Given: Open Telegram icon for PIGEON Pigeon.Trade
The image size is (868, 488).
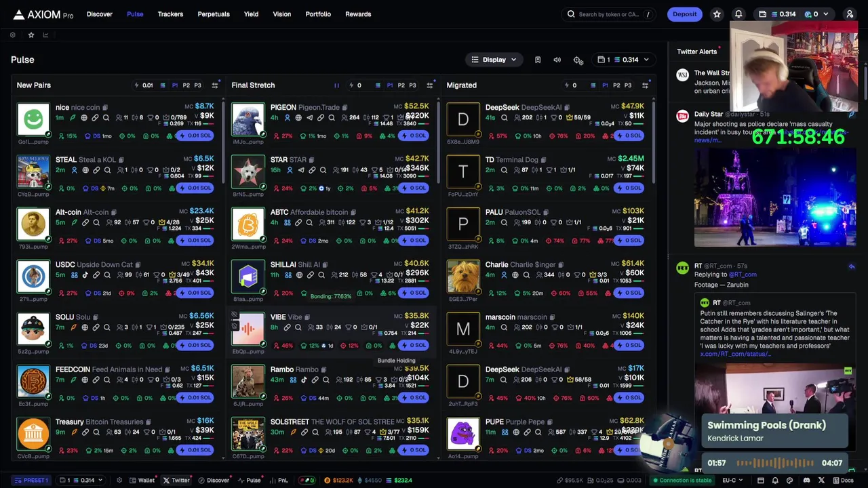Looking at the screenshot, I should pyautogui.click(x=310, y=118).
